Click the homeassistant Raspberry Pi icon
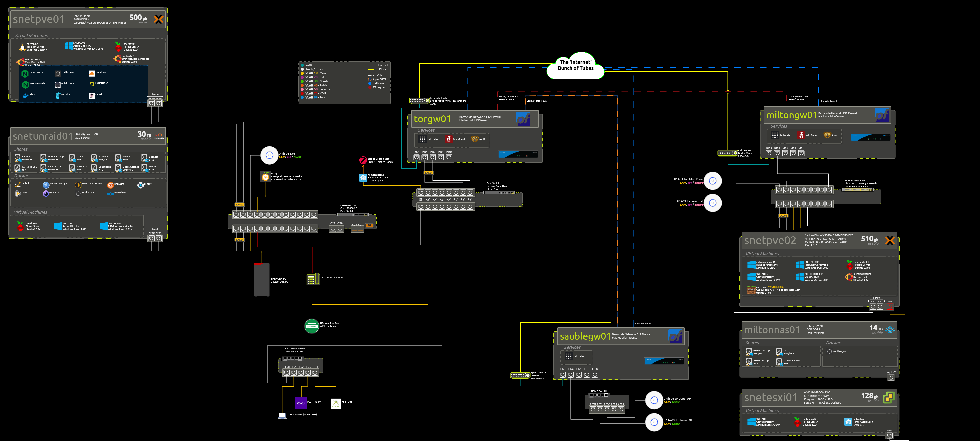This screenshot has width=980, height=441. pyautogui.click(x=363, y=178)
